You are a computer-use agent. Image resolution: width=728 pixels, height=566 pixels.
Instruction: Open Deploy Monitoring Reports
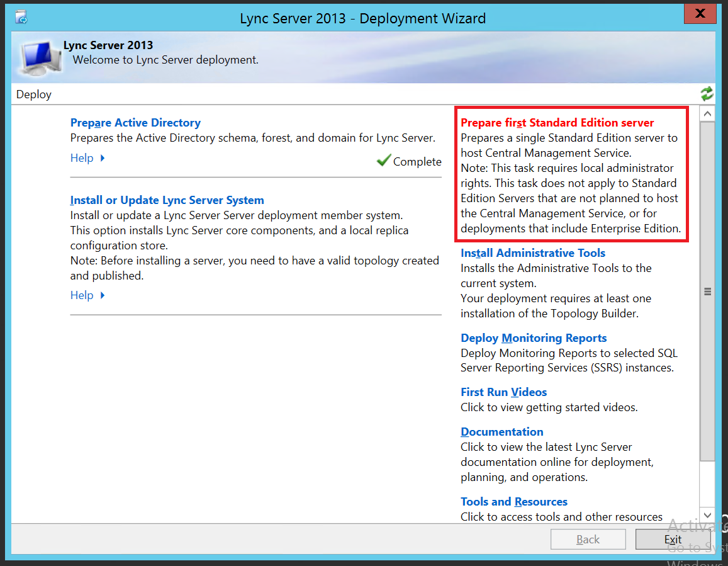[534, 338]
